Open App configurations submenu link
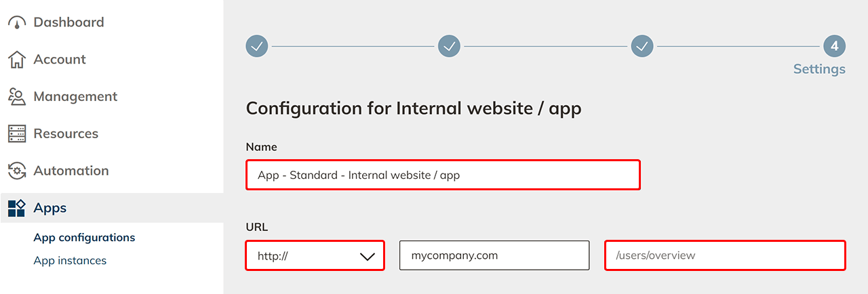This screenshot has width=868, height=294. (x=84, y=238)
